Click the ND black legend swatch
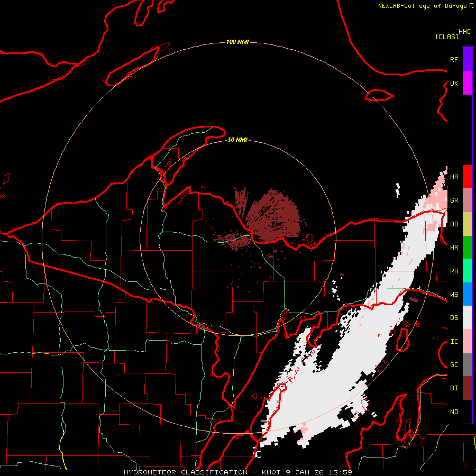 pos(467,411)
